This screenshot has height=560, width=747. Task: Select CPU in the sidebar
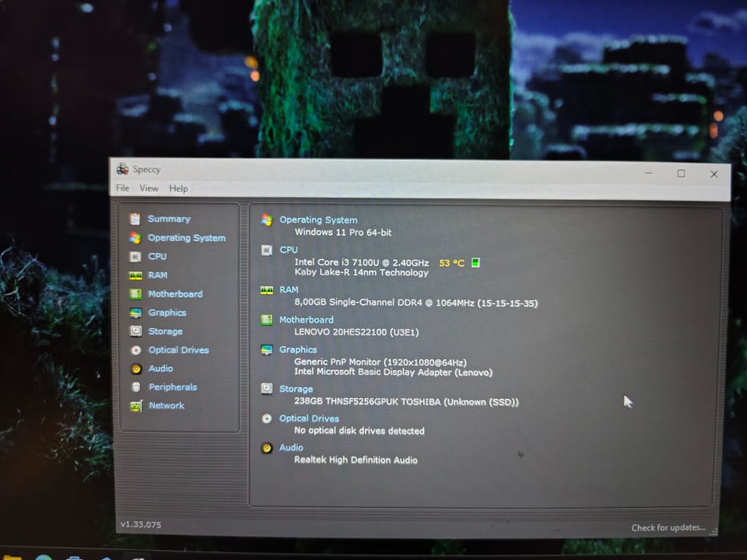(157, 256)
